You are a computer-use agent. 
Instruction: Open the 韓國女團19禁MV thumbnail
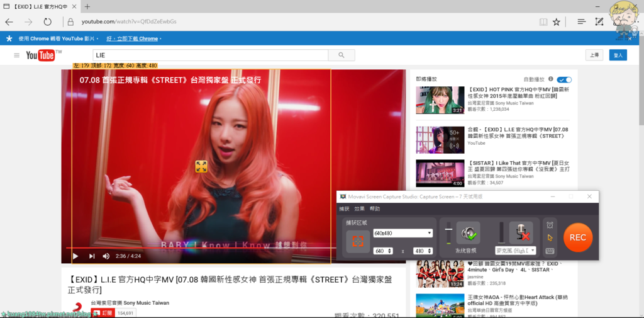[440, 274]
